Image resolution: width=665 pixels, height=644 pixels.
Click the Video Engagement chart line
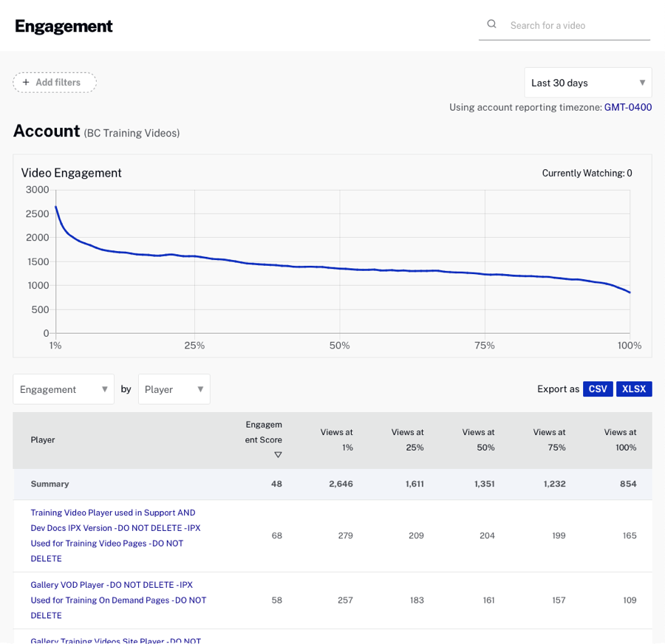(x=340, y=268)
